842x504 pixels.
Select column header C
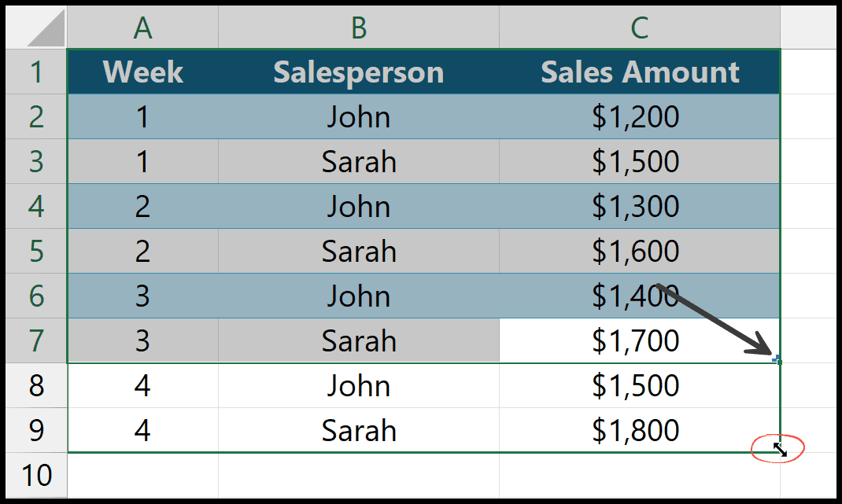[639, 26]
